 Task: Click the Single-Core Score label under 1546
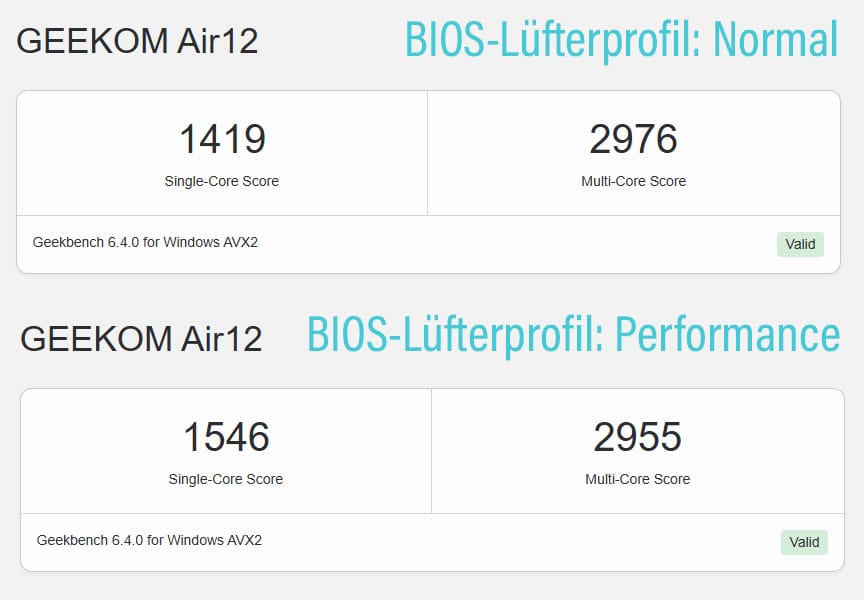(226, 479)
